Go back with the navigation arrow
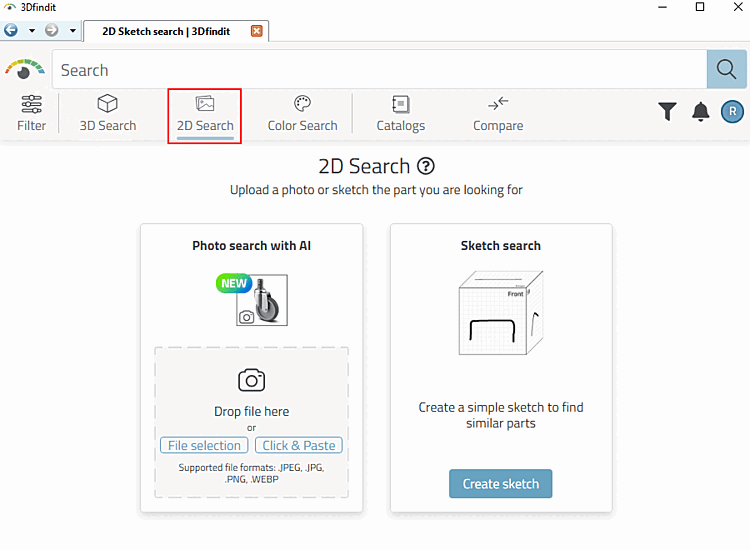 (12, 31)
